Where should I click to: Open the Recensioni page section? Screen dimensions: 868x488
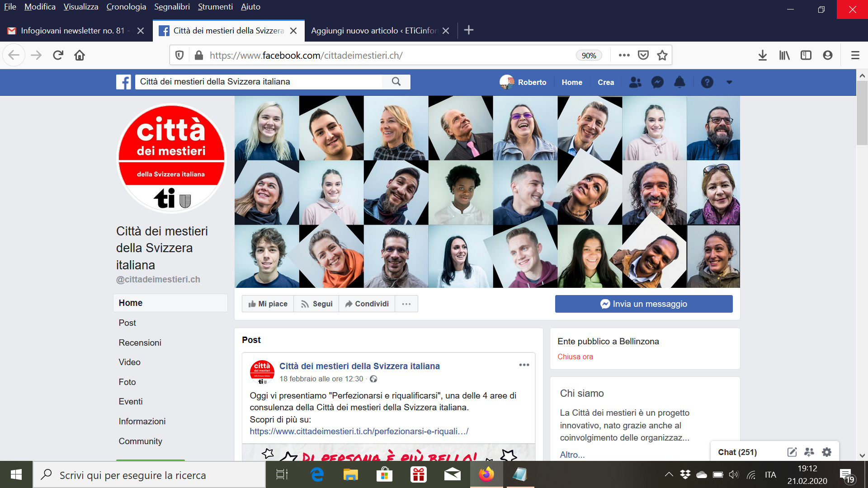(140, 343)
